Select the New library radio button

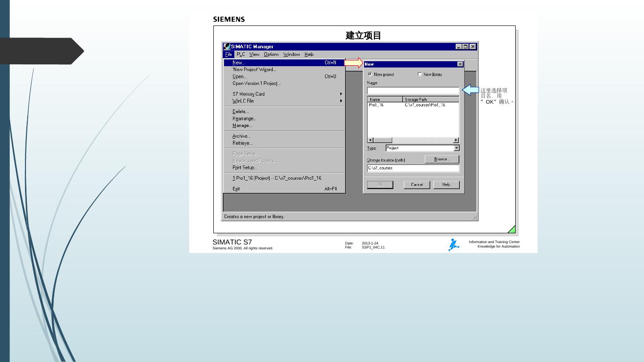tap(419, 74)
